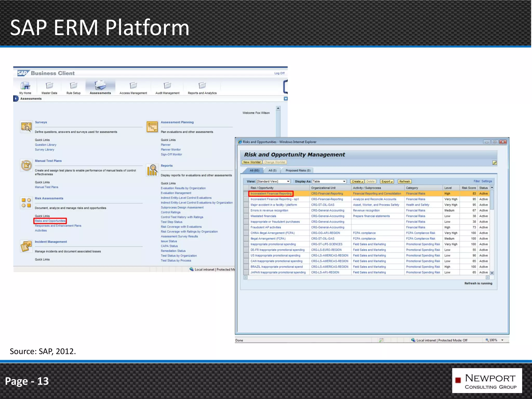This screenshot has width=532, height=399.
Task: Click the New Worklist button
Action: coord(252,162)
